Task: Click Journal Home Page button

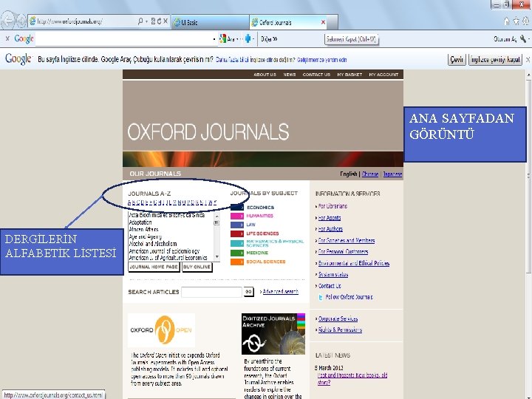Action: [154, 267]
